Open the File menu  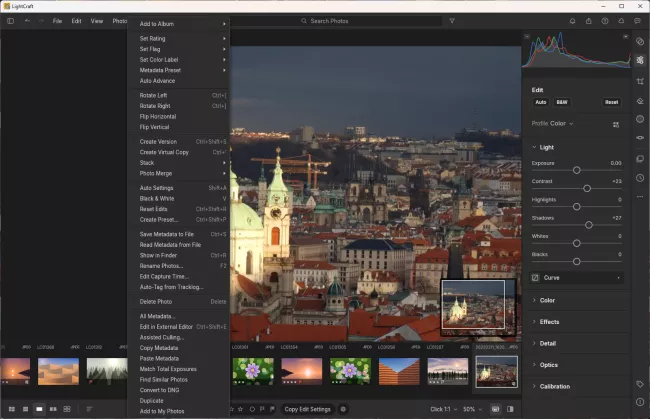57,21
